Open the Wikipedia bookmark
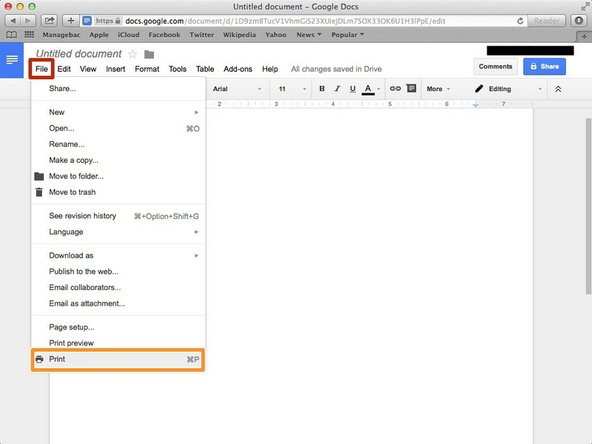The width and height of the screenshot is (592, 444). [239, 35]
